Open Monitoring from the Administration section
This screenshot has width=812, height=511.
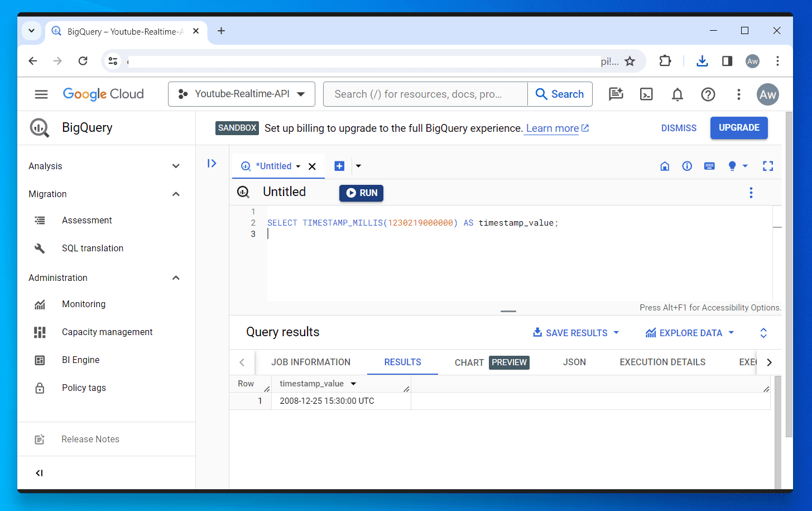(84, 304)
